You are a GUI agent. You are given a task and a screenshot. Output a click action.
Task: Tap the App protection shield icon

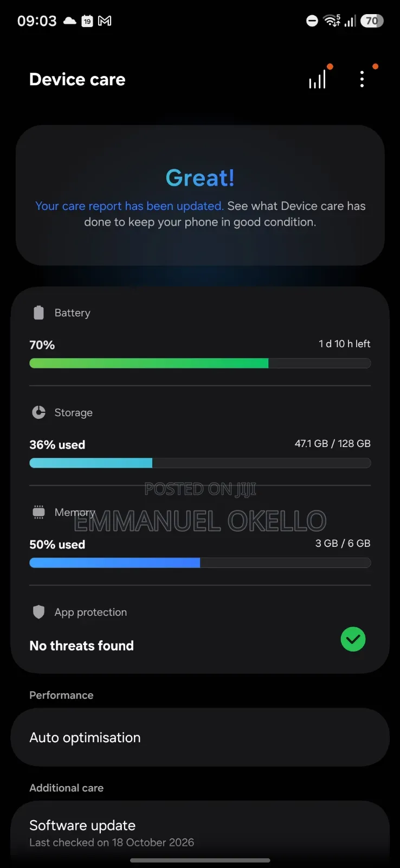pos(38,612)
